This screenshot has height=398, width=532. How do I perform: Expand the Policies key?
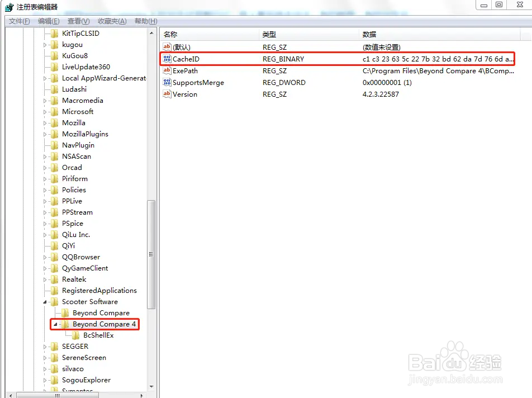tap(45, 191)
